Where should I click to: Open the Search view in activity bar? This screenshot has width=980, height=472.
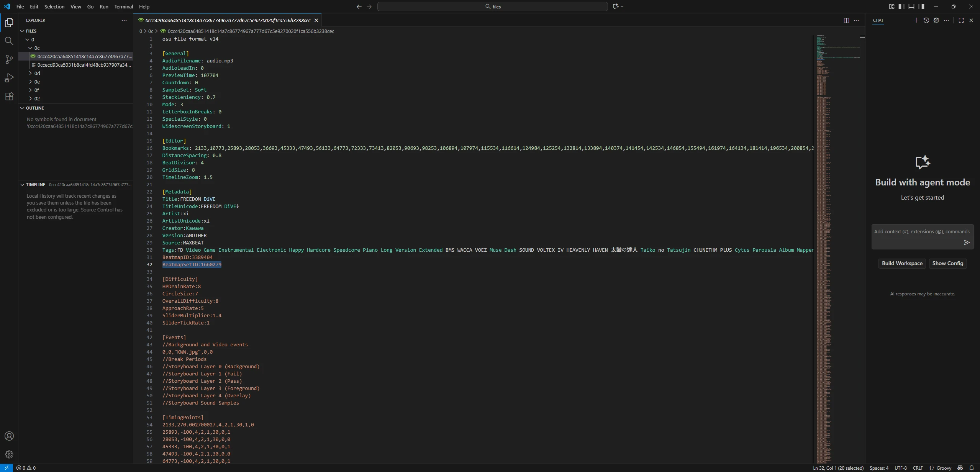coord(9,41)
